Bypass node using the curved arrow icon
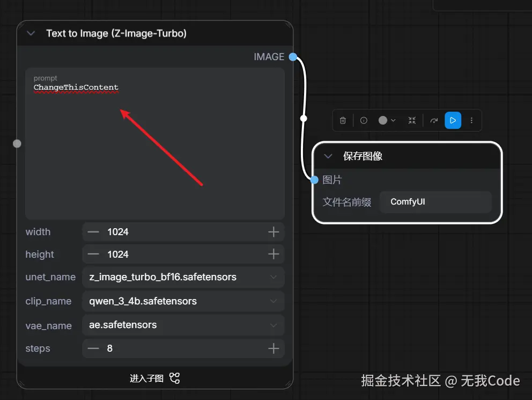The image size is (532, 400). pos(434,121)
